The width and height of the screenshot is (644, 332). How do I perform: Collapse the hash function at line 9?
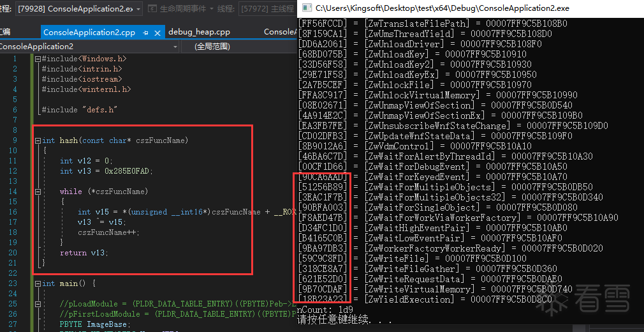coord(38,140)
